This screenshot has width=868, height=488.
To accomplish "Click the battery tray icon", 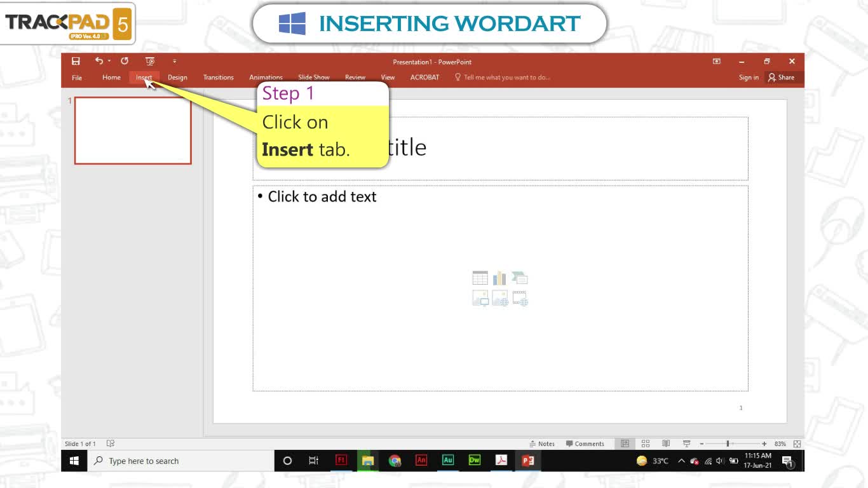I will coord(733,461).
